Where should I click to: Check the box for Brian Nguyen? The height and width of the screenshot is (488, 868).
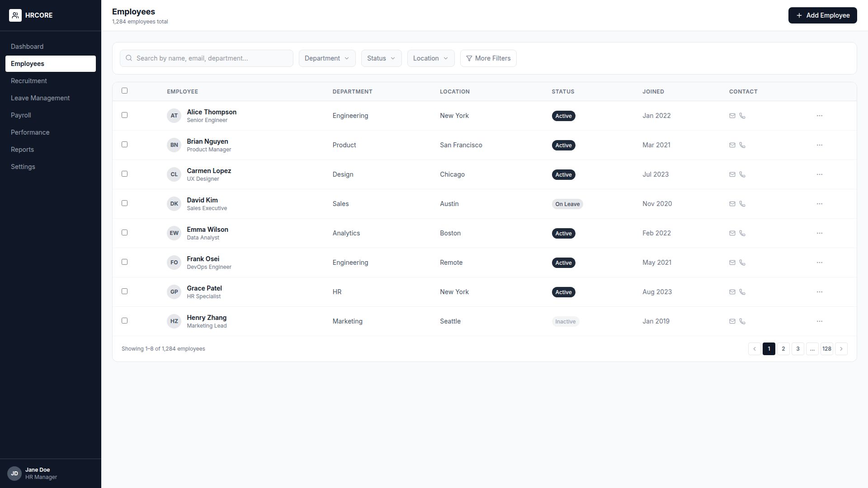tap(125, 145)
